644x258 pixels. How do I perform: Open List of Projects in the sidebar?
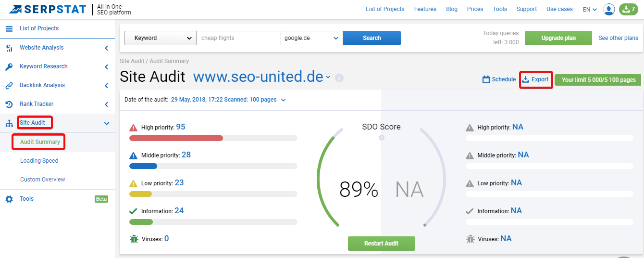click(39, 28)
